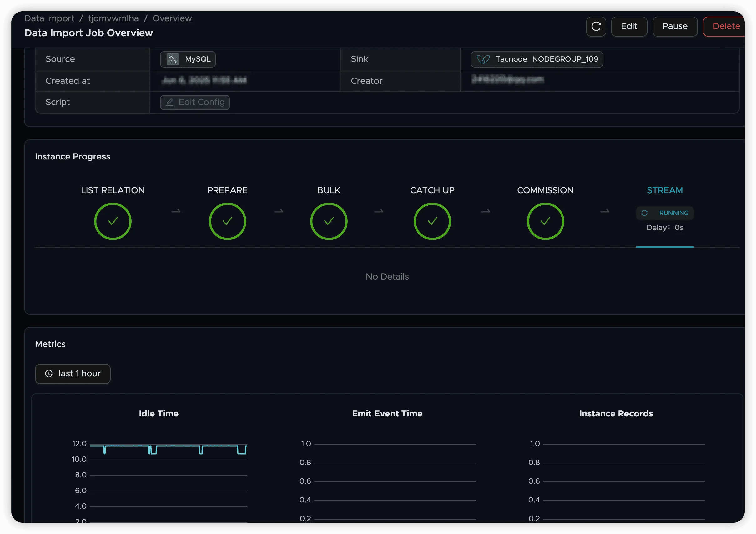756x534 pixels.
Task: Click the CATCH UP checkmark circle
Action: pos(432,221)
